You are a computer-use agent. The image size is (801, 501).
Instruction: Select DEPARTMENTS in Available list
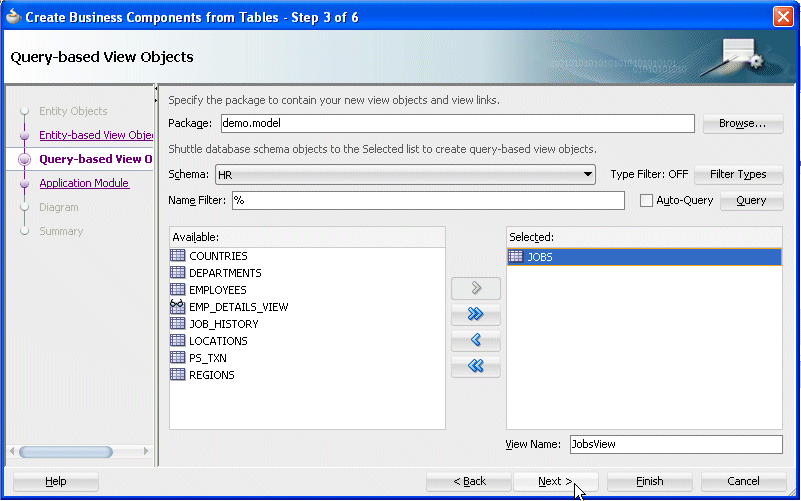click(225, 273)
